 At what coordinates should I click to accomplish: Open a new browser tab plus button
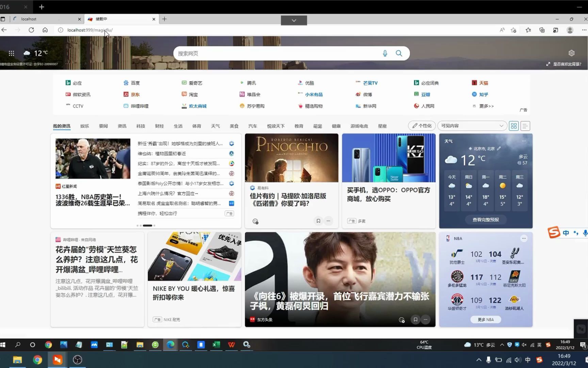click(164, 19)
